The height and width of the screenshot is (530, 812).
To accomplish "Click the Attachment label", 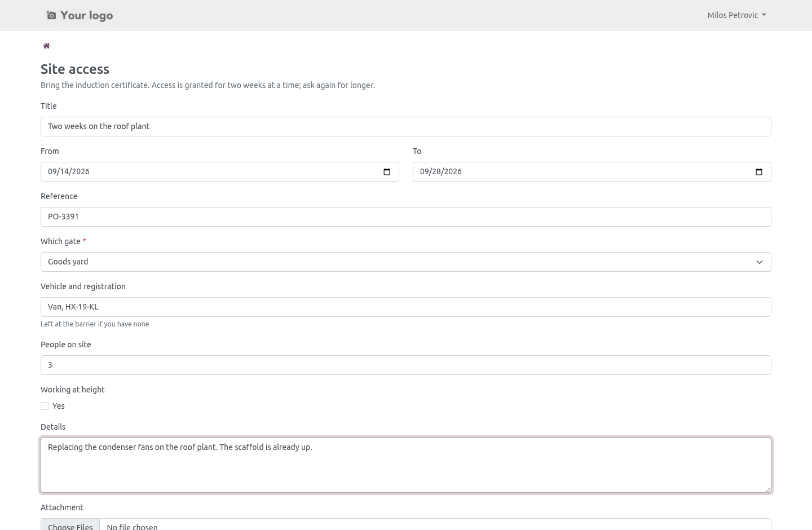I will [62, 507].
